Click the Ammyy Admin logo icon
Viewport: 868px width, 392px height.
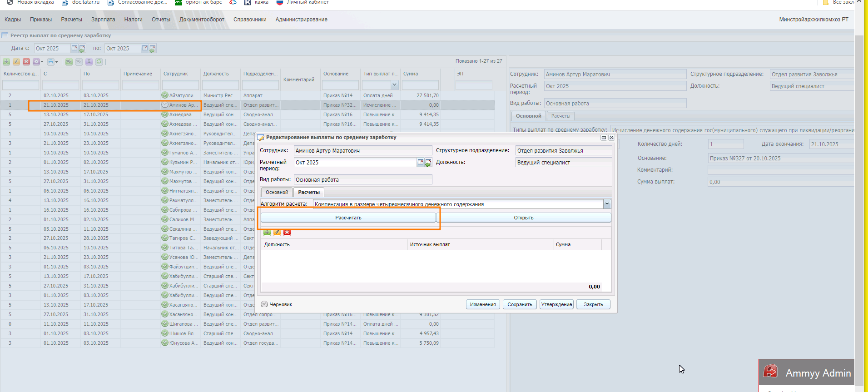770,372
